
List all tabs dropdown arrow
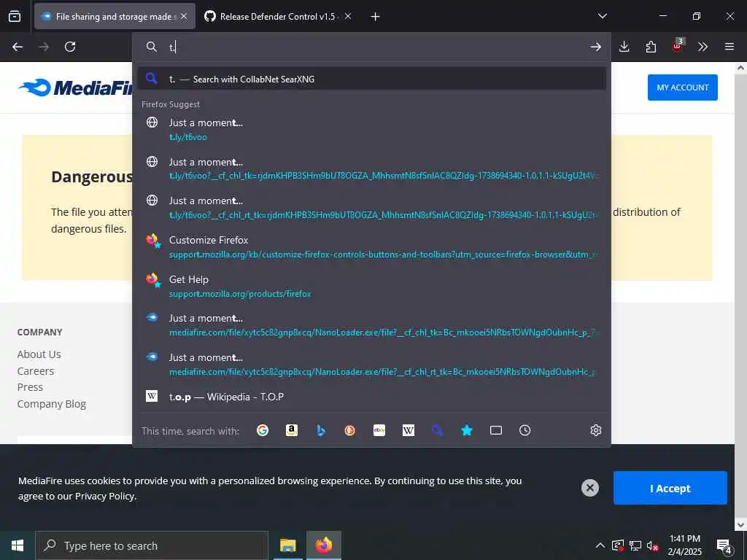pyautogui.click(x=602, y=16)
